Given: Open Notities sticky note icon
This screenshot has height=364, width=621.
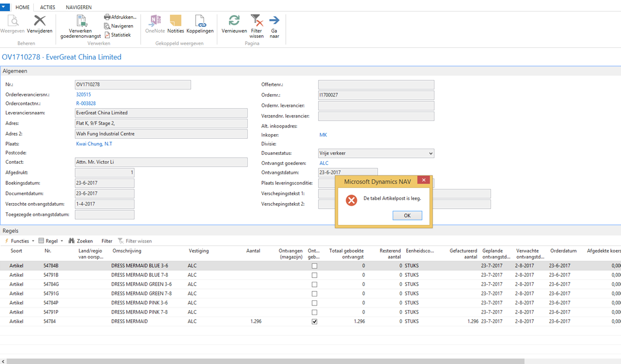Looking at the screenshot, I should click(175, 21).
